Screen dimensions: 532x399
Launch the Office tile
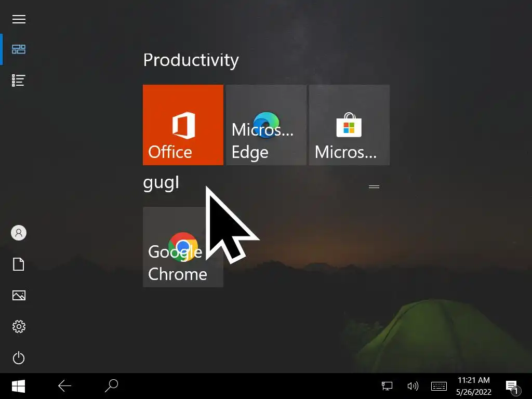coord(183,125)
